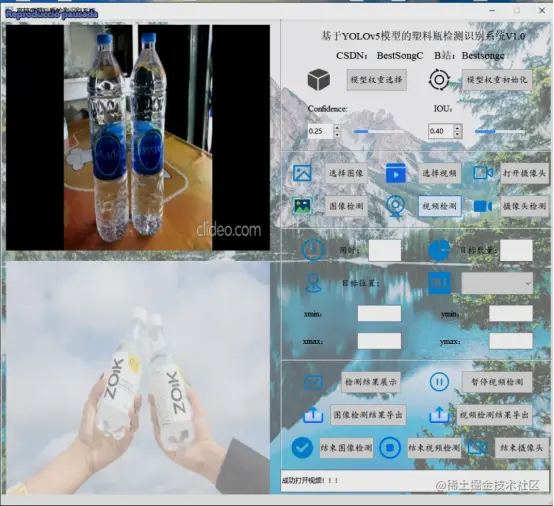Click the IOU value field 0.40
The height and width of the screenshot is (506, 554).
[441, 131]
